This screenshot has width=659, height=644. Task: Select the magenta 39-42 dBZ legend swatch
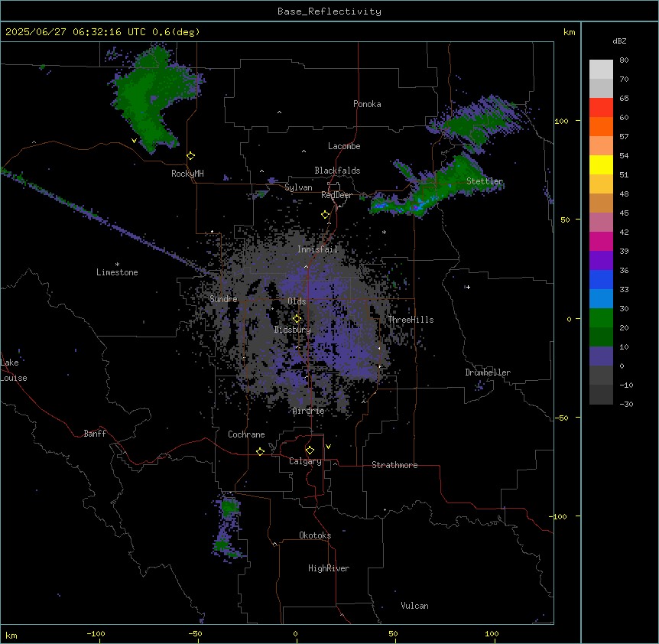(x=601, y=241)
